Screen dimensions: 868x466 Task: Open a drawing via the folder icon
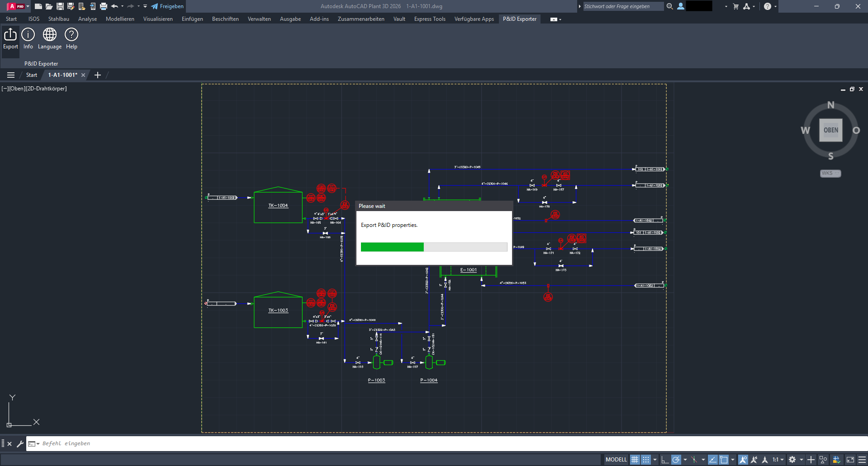tap(49, 6)
